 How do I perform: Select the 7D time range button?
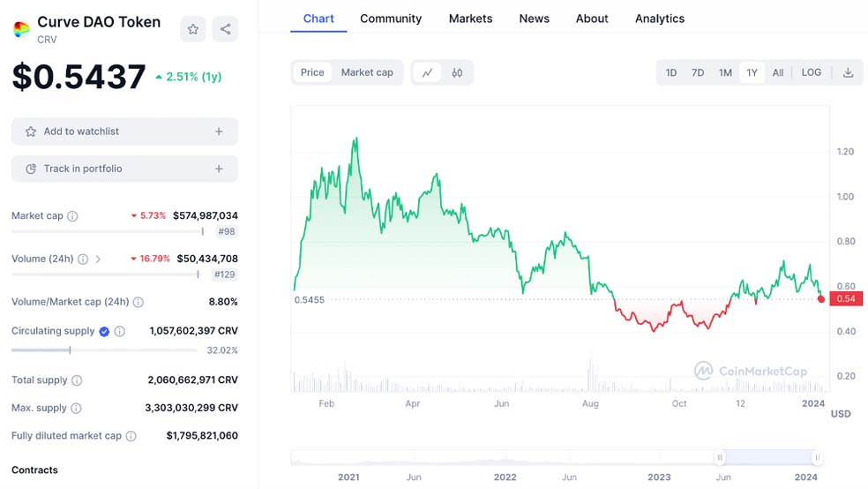pyautogui.click(x=698, y=72)
